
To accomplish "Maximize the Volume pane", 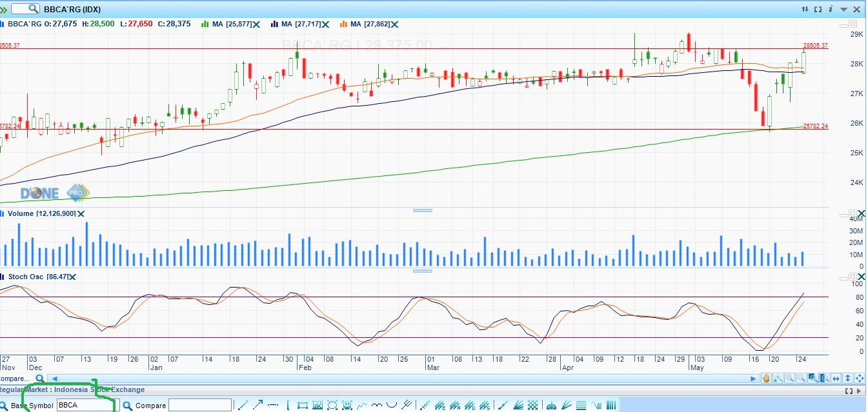I will 854,213.
